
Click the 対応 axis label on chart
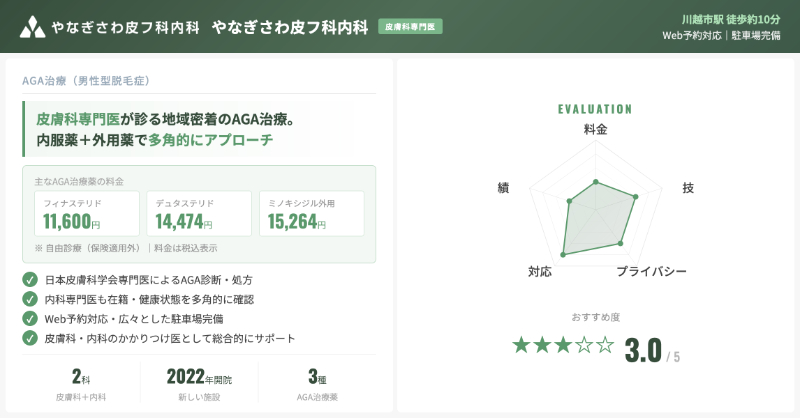[539, 272]
